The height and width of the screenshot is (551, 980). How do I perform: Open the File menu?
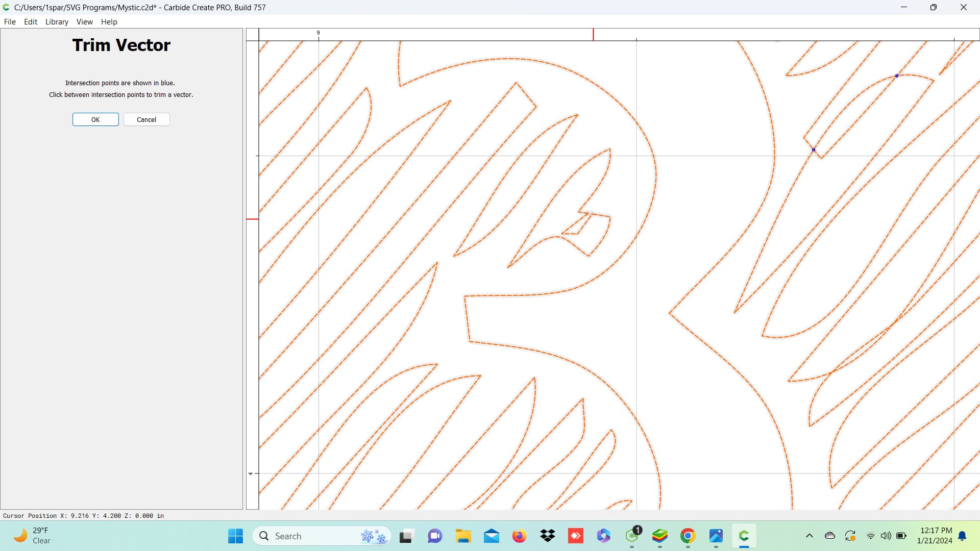[10, 21]
